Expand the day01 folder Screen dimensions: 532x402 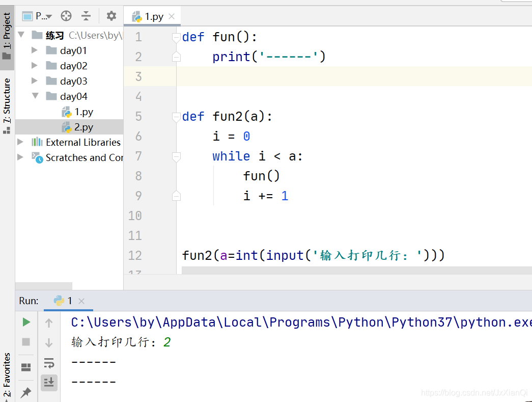click(34, 50)
